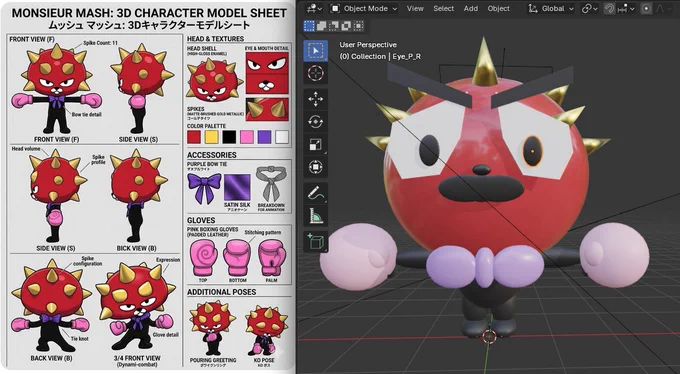The image size is (680, 374).
Task: Click the black swatch in Color Palette
Action: point(229,137)
